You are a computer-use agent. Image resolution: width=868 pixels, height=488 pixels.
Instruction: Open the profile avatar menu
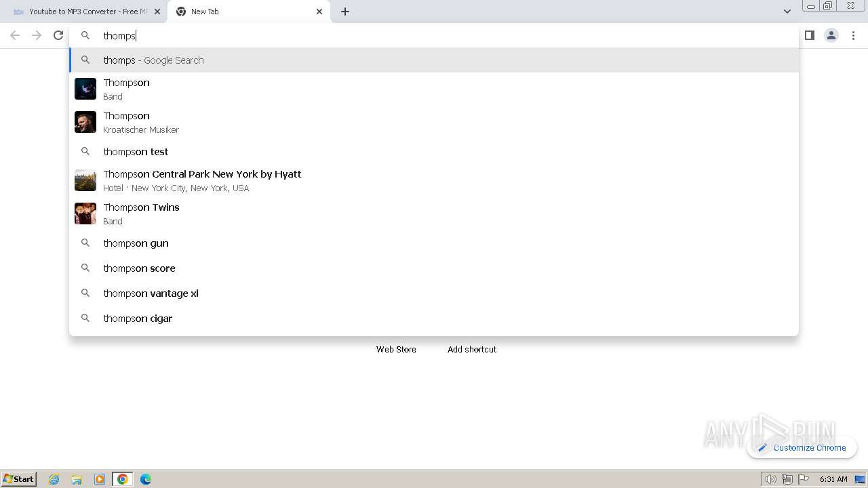(831, 35)
